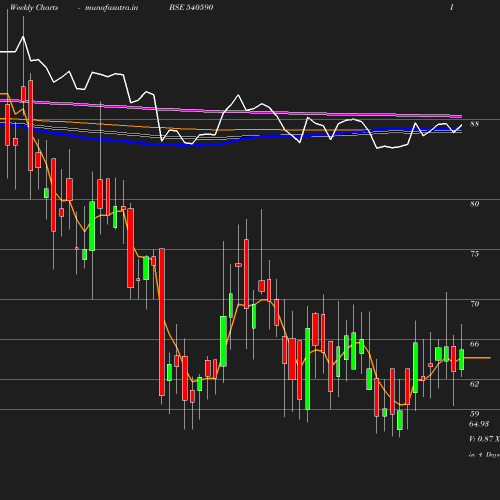Click the price axis label '88'

[474, 124]
